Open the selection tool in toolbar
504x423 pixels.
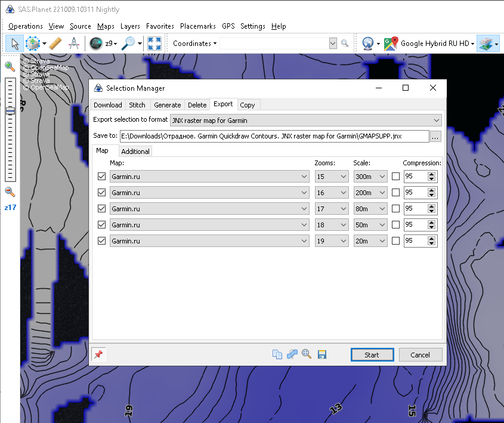32,44
